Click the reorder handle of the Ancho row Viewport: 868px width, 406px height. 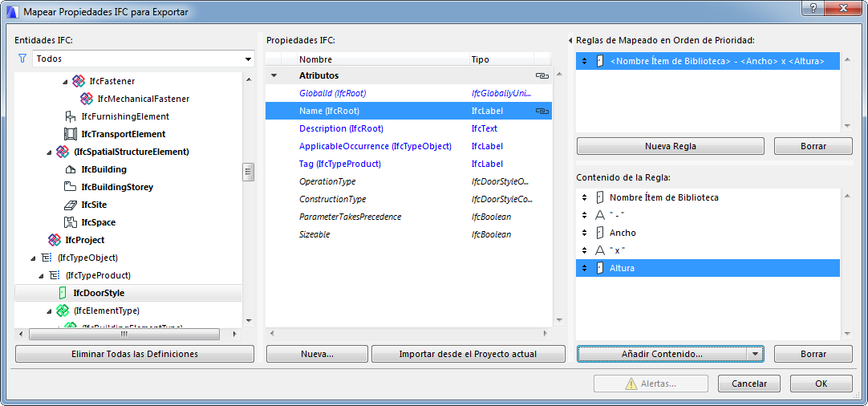click(583, 233)
